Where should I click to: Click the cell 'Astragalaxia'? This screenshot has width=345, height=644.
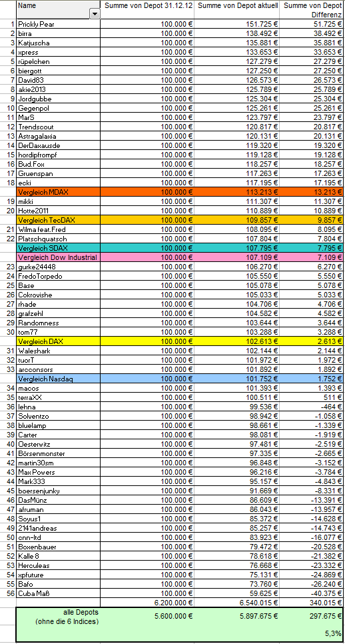(58, 136)
